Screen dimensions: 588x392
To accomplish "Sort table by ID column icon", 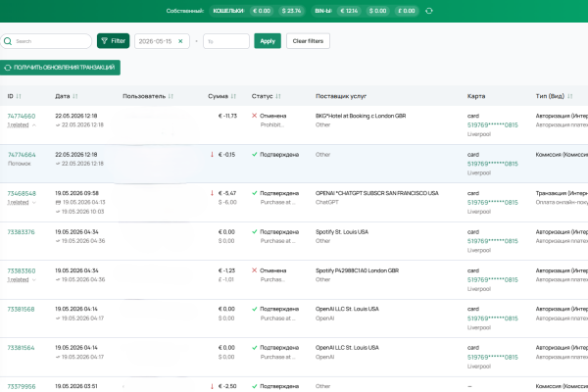I will [19, 96].
